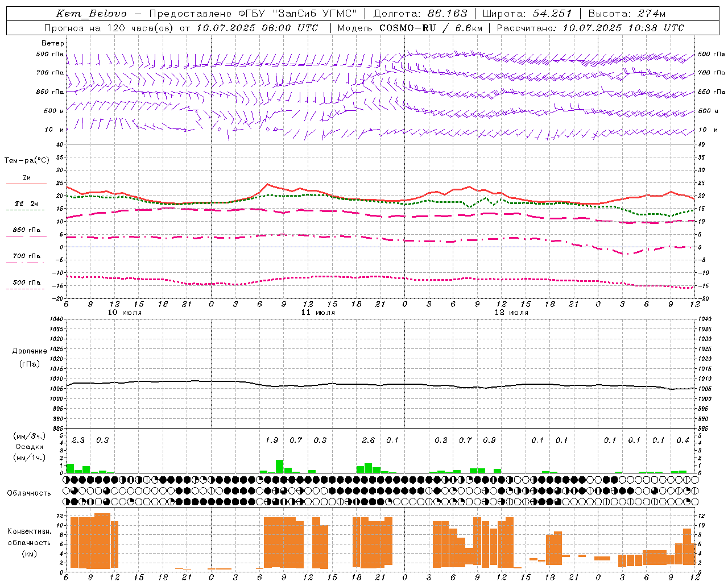Click the 1.9 precipitation value

pos(272,440)
